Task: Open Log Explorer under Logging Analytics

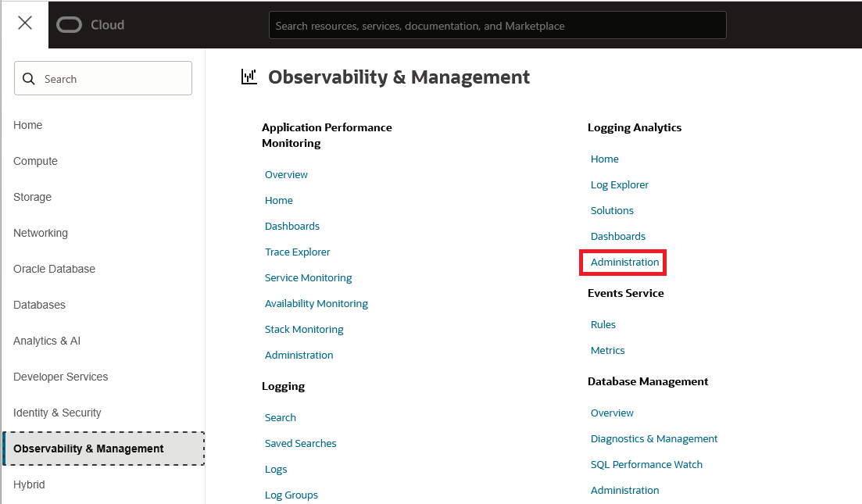Action: coord(619,185)
